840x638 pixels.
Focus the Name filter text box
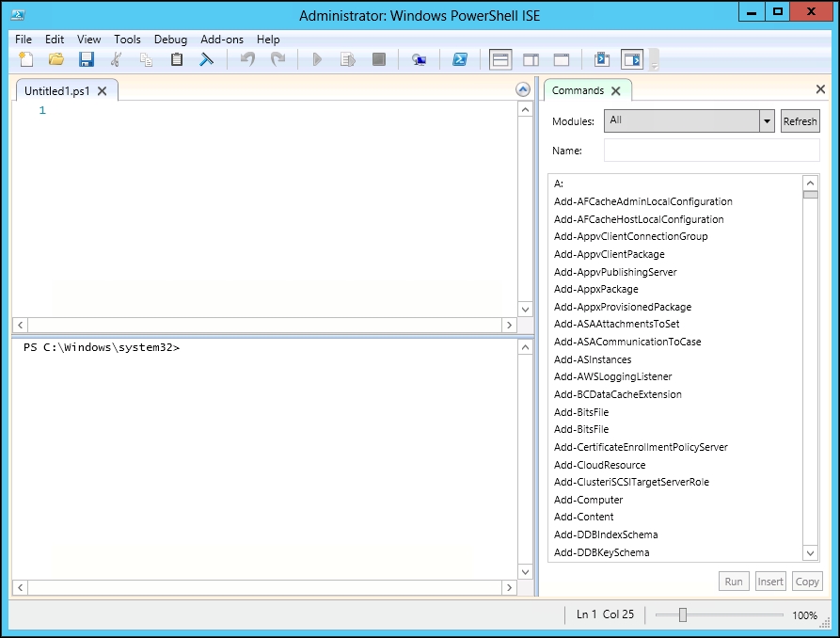pos(711,151)
